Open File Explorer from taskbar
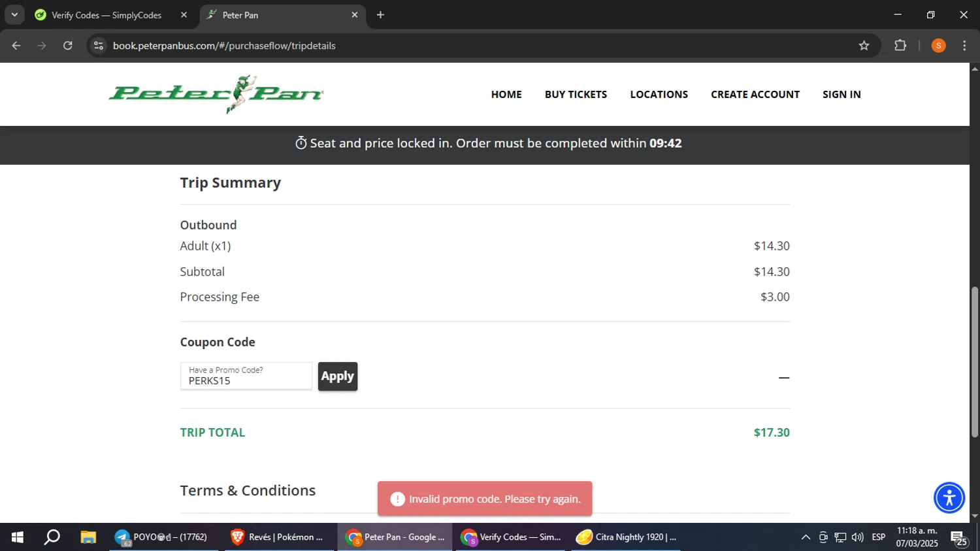 click(x=88, y=537)
